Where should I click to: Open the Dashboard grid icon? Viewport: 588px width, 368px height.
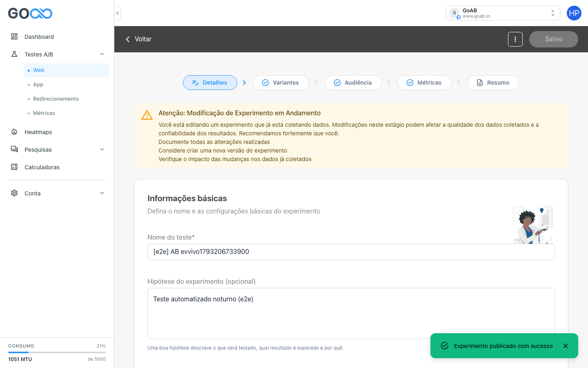14,36
